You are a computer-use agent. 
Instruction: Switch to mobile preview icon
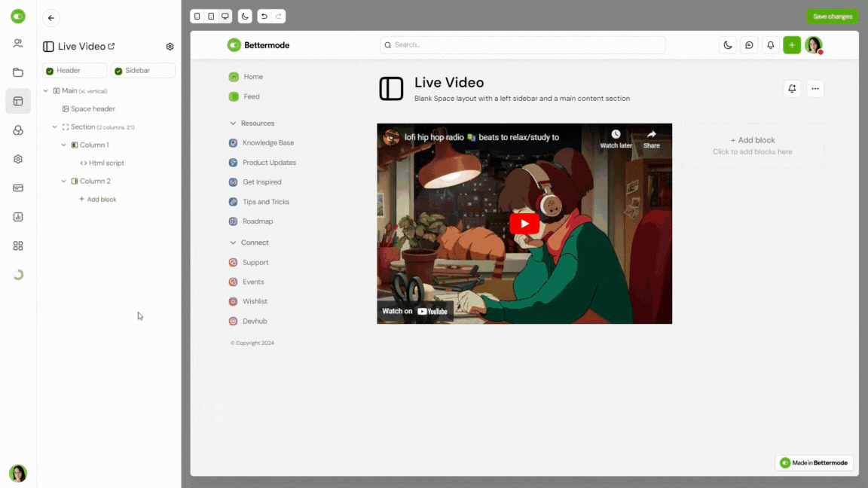tap(197, 17)
